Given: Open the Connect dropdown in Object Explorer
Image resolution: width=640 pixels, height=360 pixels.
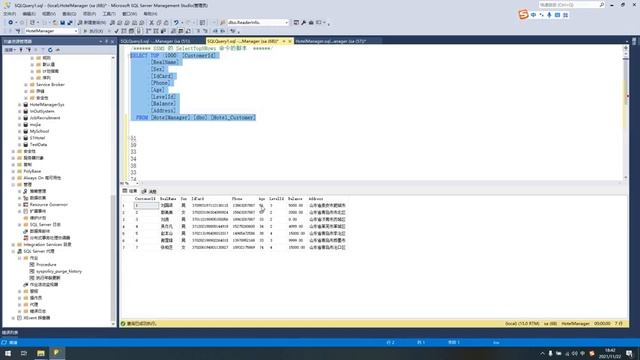Looking at the screenshot, I should click(10, 50).
